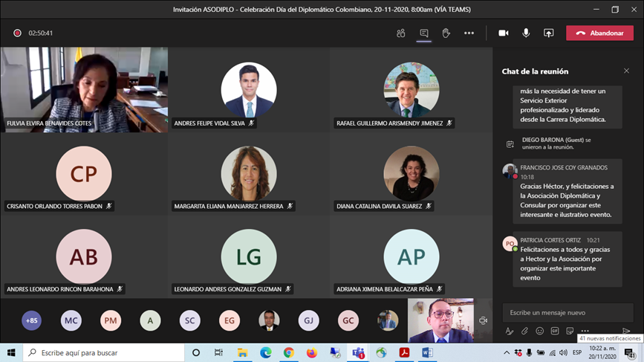This screenshot has height=362, width=644.
Task: Open Microsoft Word from the taskbar
Action: coord(427,353)
